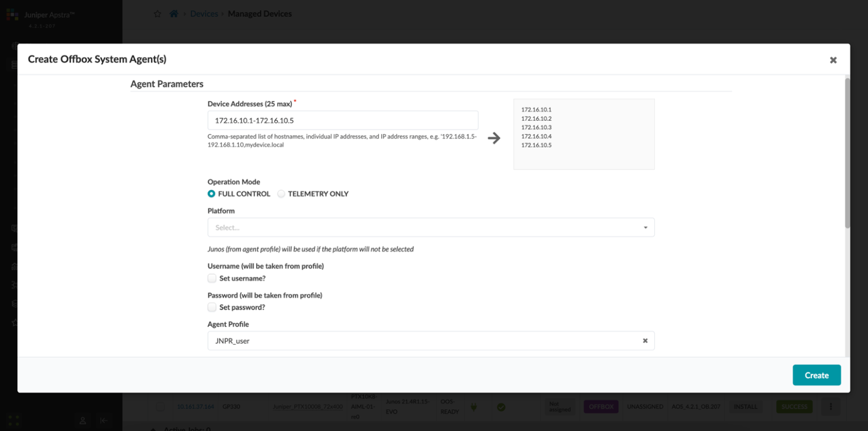Screen dimensions: 868x431
Task: Click the 10.161.37.164 device link
Action: 195,407
